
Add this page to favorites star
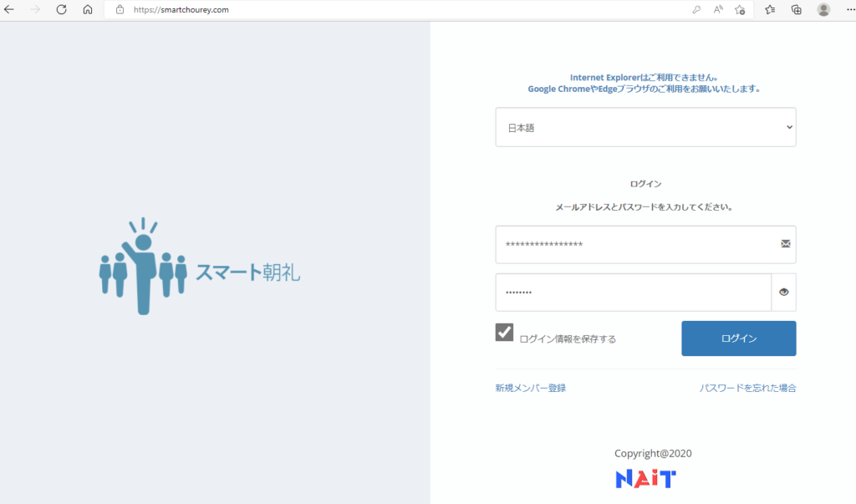pos(740,10)
